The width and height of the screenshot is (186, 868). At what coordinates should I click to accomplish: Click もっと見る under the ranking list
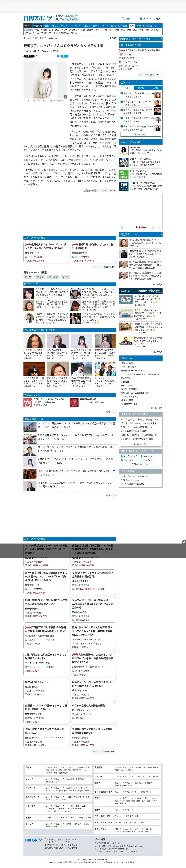click(x=141, y=134)
